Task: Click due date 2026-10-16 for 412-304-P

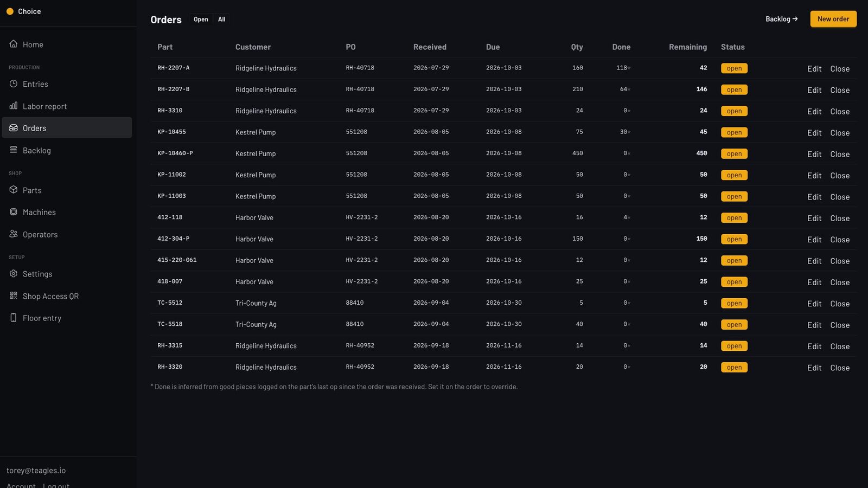Action: (x=504, y=239)
